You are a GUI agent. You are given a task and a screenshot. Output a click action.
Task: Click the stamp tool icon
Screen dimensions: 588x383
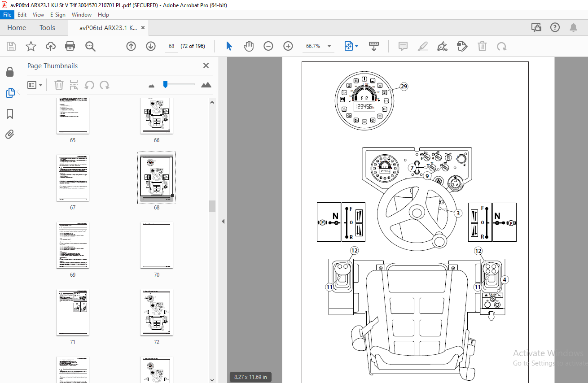(x=462, y=46)
